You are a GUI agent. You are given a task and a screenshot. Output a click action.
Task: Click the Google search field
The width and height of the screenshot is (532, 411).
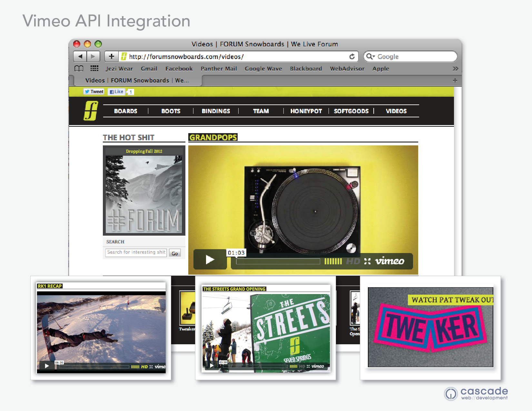pyautogui.click(x=410, y=56)
